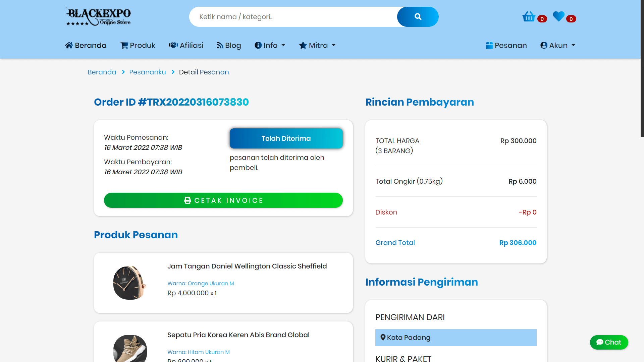Open the shopping cart basket icon
This screenshot has width=644, height=362.
click(528, 16)
